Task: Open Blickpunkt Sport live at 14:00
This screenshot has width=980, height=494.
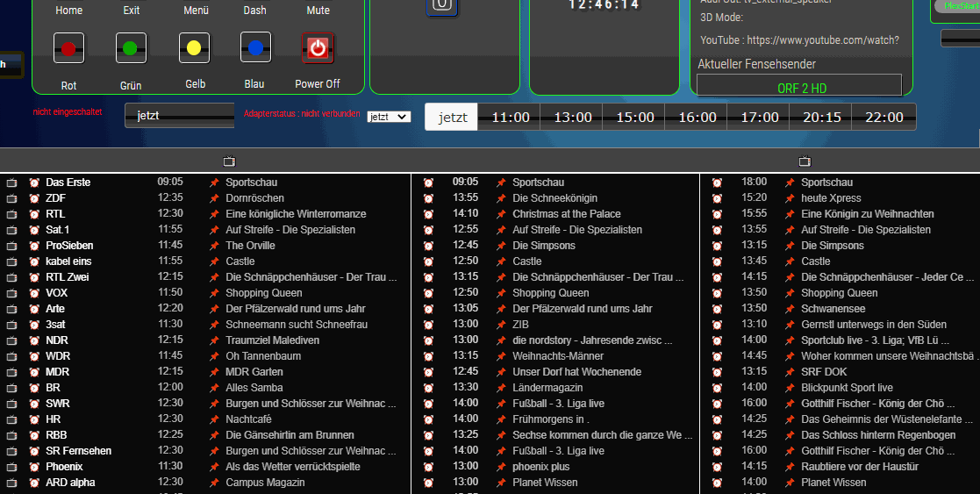Action: click(x=847, y=388)
